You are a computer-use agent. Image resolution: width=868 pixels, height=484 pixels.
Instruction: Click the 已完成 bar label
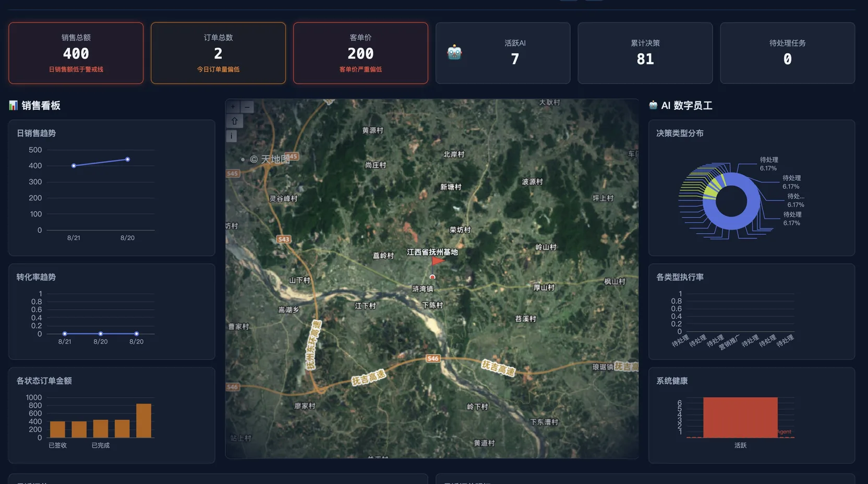point(101,445)
